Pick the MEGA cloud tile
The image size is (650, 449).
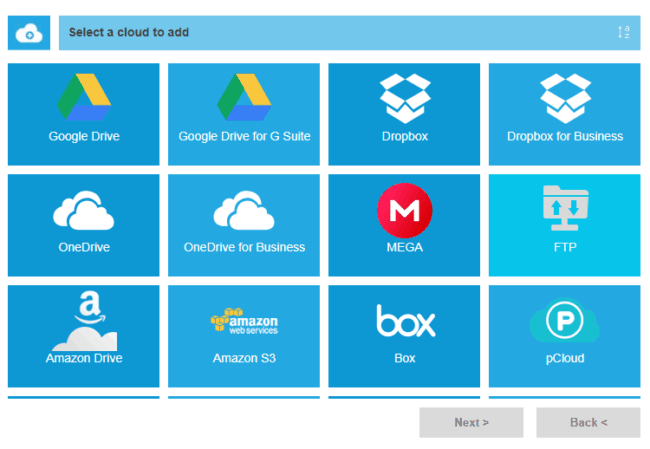pyautogui.click(x=404, y=225)
